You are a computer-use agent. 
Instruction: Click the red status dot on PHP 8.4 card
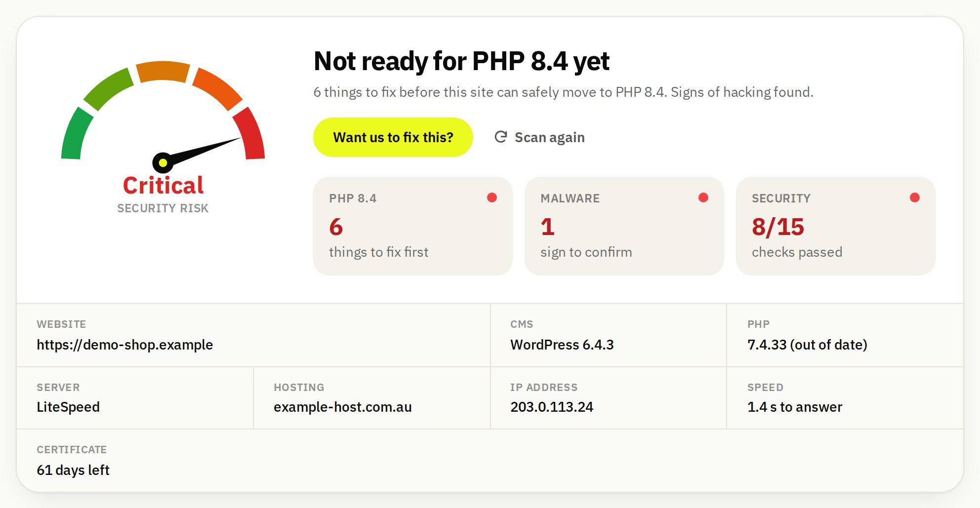coord(492,197)
